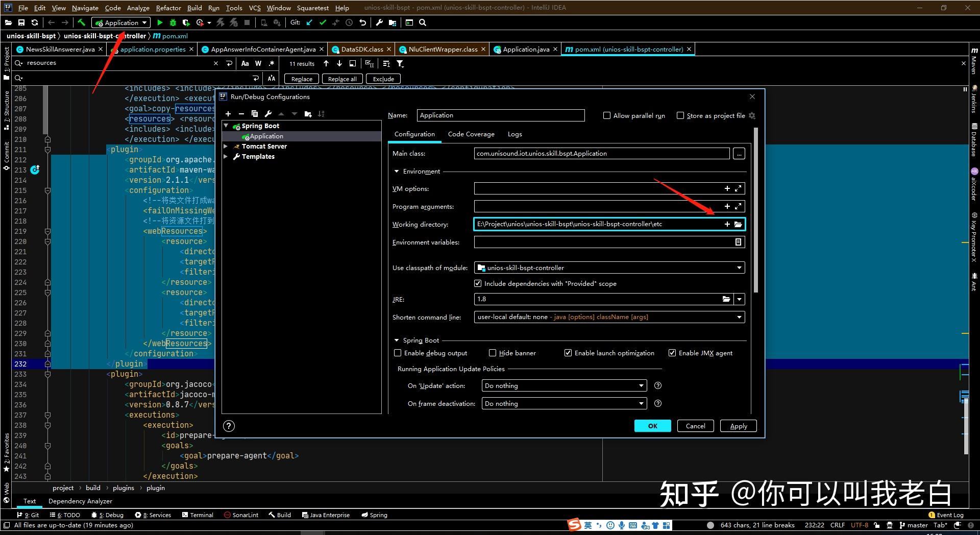
Task: Go to next search occurrence arrow
Action: pyautogui.click(x=339, y=63)
